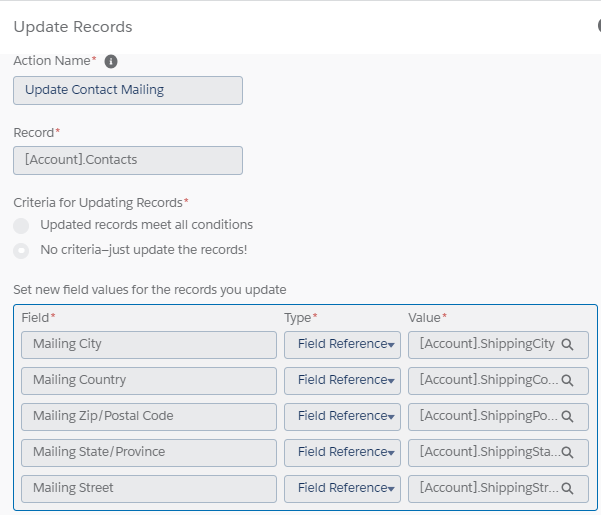Open Type dropdown for Mailing Street

coord(342,489)
